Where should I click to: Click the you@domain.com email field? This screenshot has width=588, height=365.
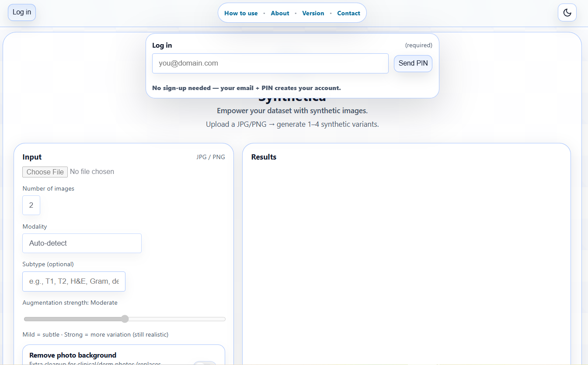[270, 63]
